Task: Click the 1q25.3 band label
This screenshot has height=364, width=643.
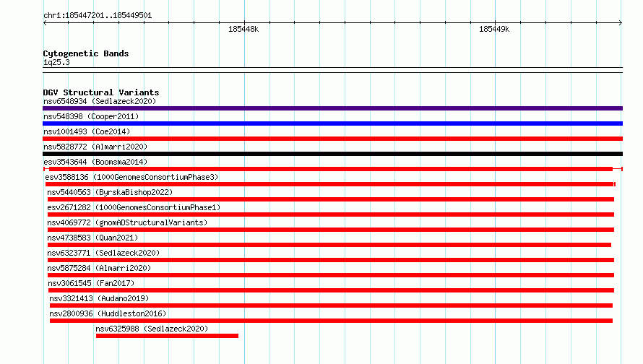Action: pos(56,62)
